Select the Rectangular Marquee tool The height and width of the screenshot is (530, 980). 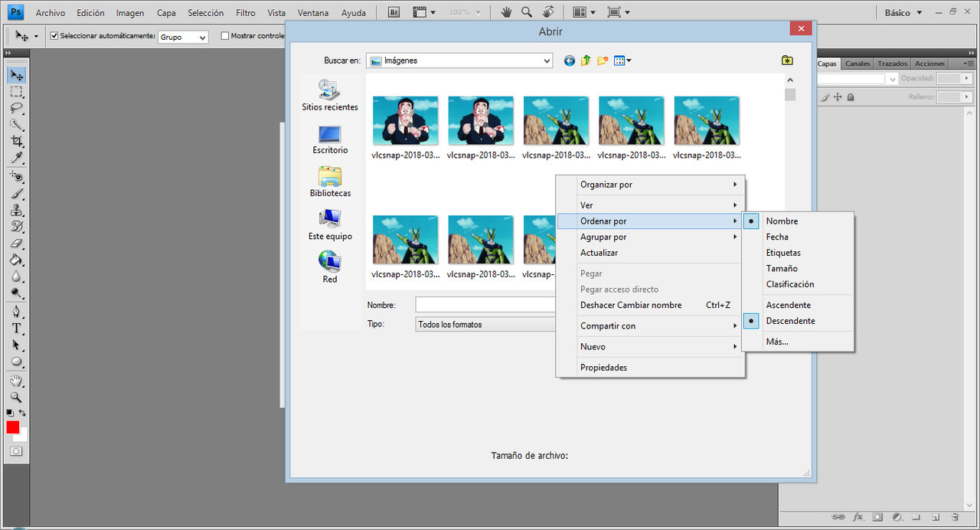click(16, 92)
